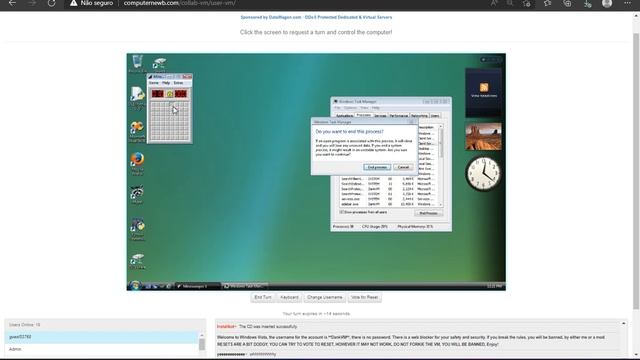The image size is (640, 360).
Task: Click the sponsor link at page top
Action: click(x=316, y=17)
